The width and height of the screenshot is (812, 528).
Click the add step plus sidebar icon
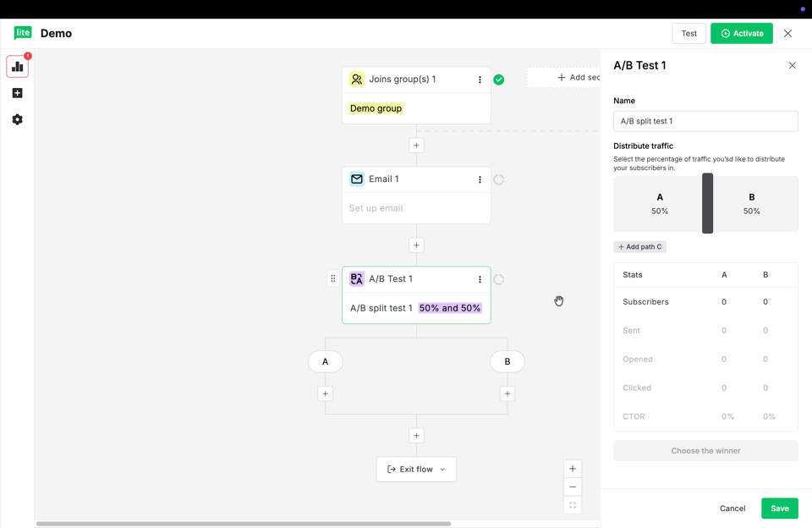(x=17, y=93)
